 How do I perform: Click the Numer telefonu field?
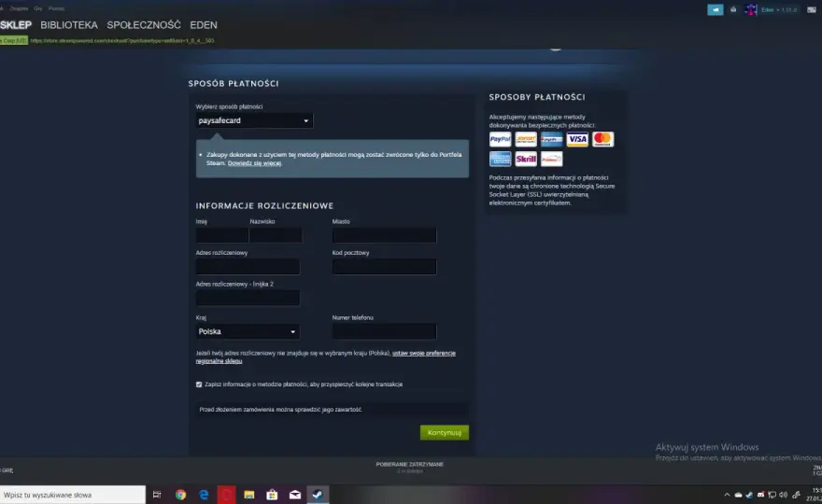point(384,331)
